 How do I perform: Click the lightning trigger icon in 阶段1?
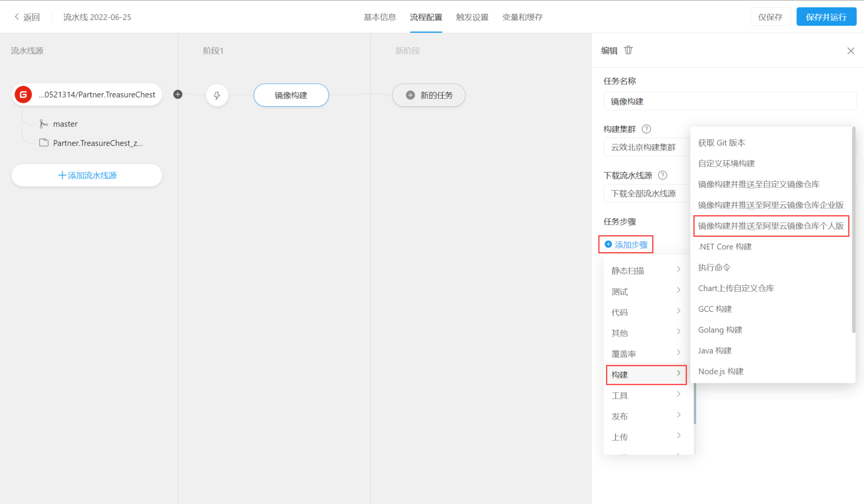(x=217, y=95)
